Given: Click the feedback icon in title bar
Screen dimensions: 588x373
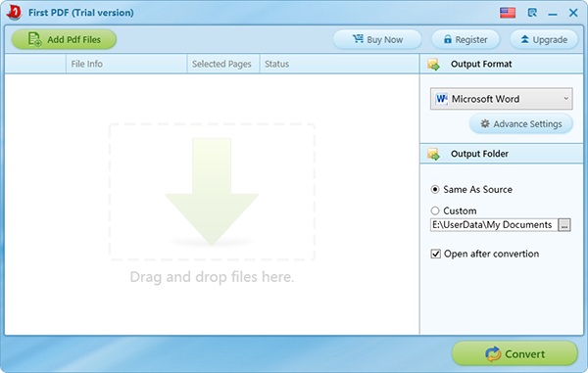Looking at the screenshot, I should click(x=532, y=13).
